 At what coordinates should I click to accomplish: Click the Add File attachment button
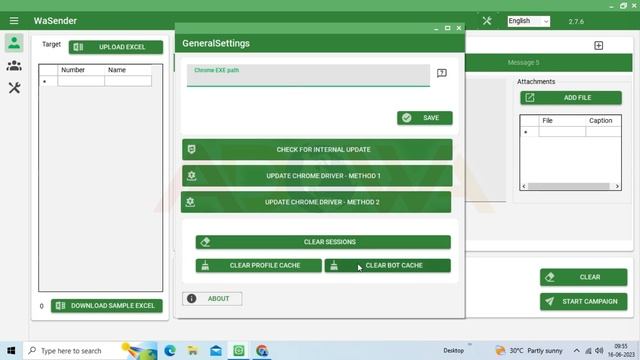coord(571,98)
